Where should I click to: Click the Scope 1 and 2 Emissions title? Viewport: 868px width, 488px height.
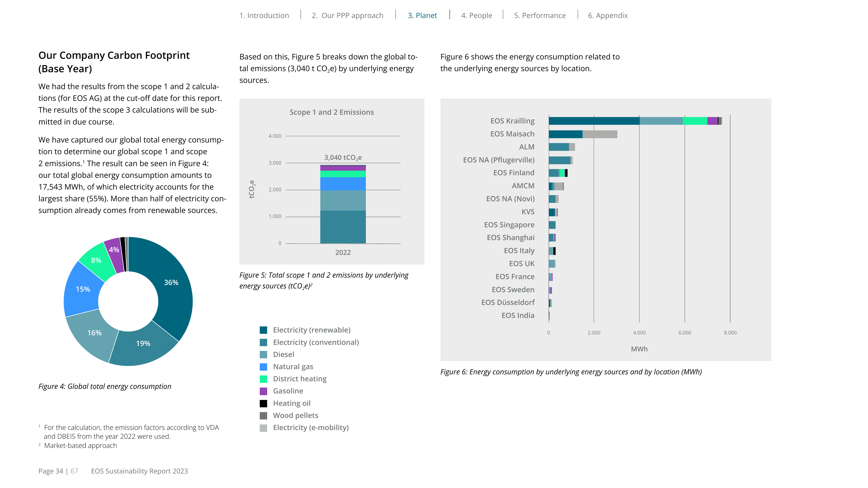coord(332,112)
